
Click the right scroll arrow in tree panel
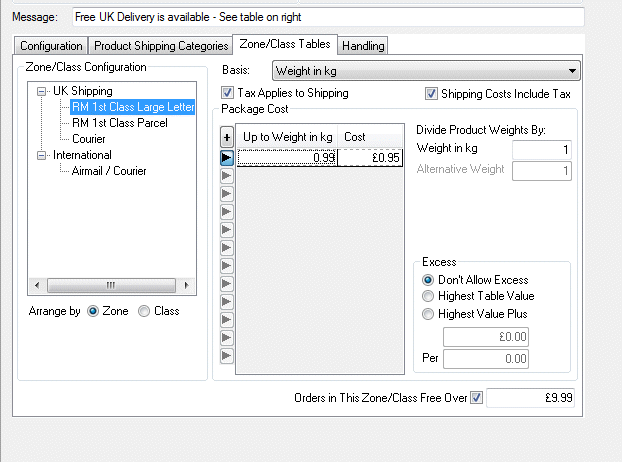(188, 284)
